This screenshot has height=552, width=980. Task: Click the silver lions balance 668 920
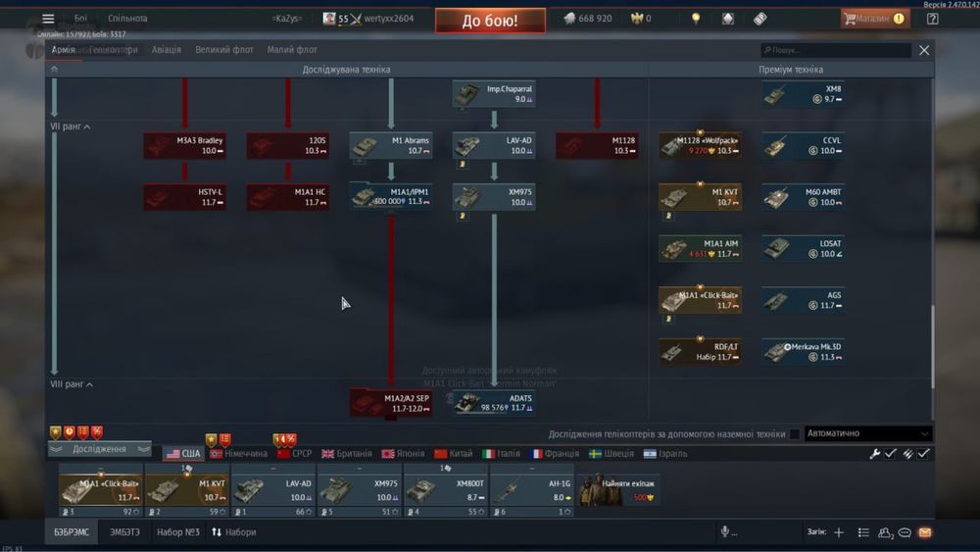pos(588,19)
